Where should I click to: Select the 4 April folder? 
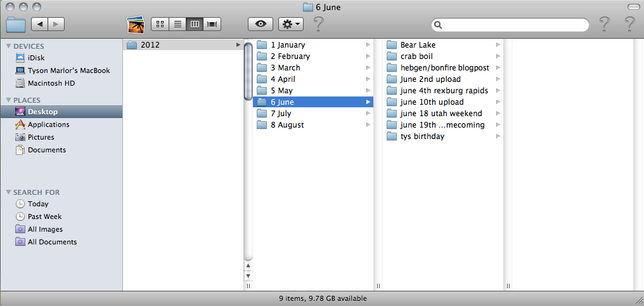(x=313, y=79)
